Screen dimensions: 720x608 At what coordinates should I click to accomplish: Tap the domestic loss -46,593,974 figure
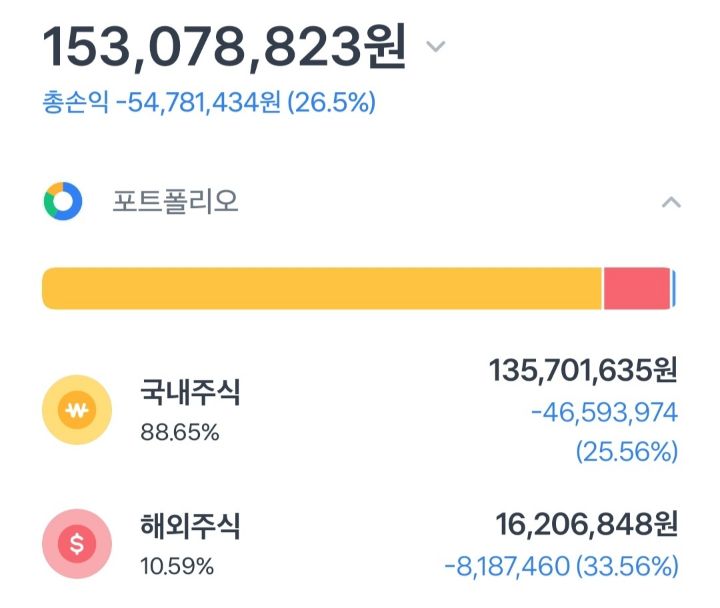pos(604,412)
